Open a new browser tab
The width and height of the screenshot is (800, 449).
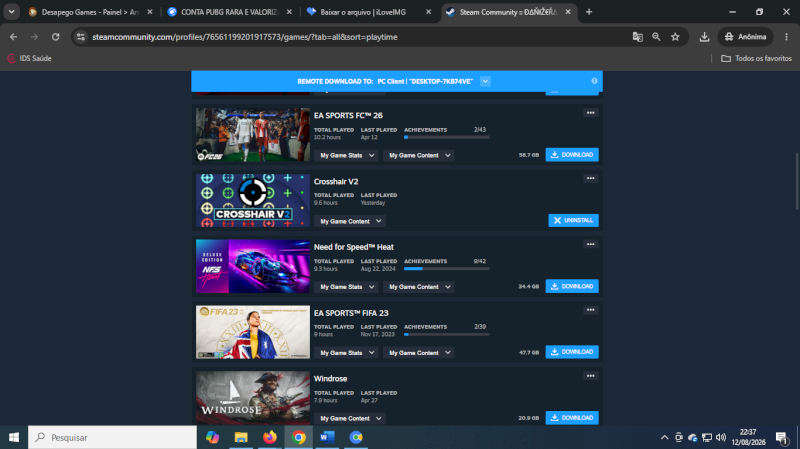pyautogui.click(x=589, y=12)
